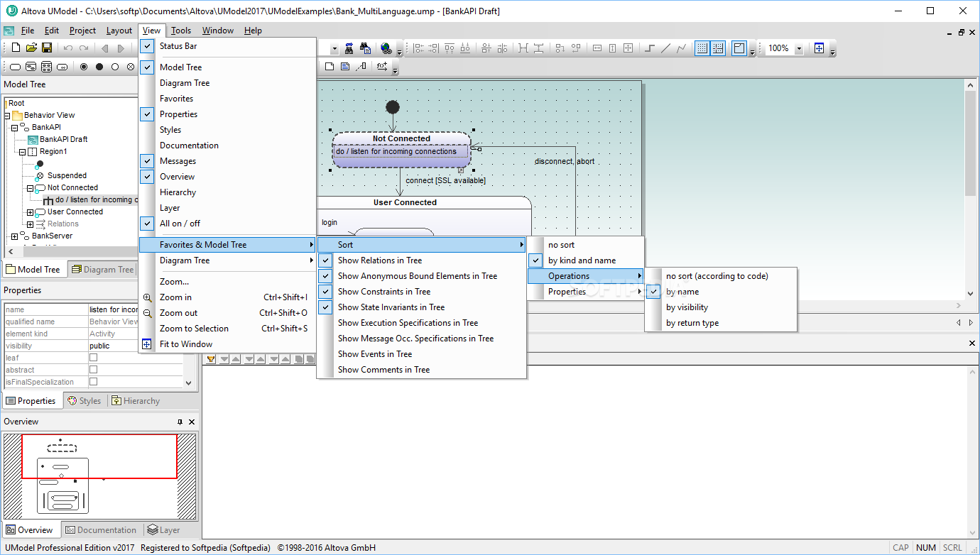
Task: Open the Layout menu
Action: click(119, 31)
